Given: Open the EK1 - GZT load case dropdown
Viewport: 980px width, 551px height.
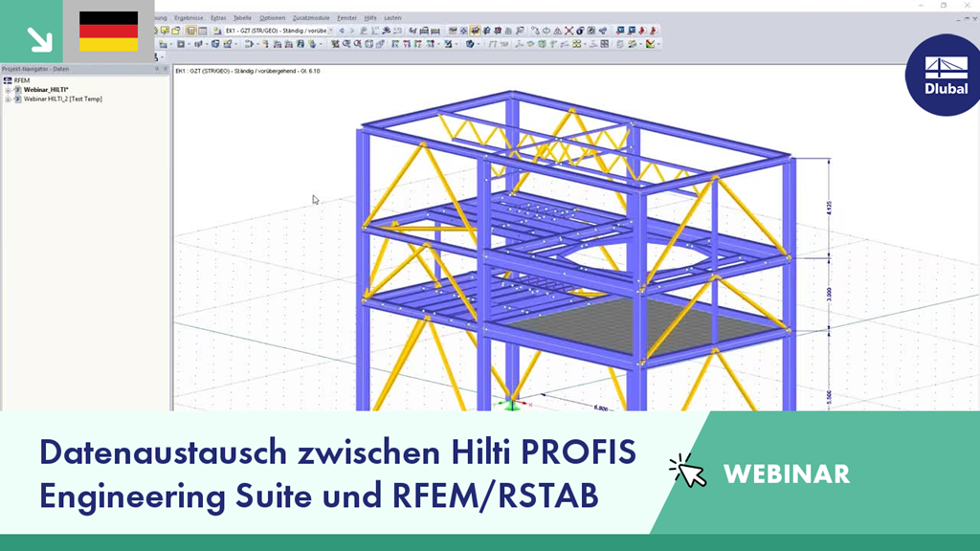Looking at the screenshot, I should pyautogui.click(x=278, y=31).
